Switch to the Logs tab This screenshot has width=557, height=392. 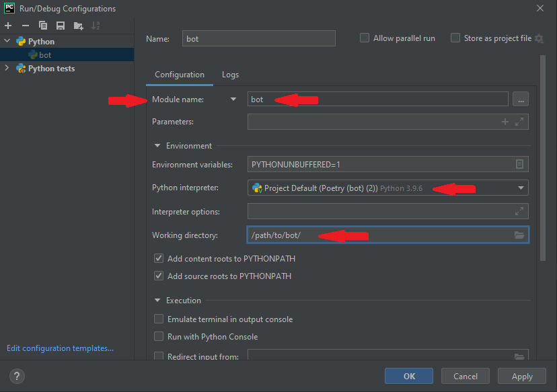pyautogui.click(x=230, y=75)
